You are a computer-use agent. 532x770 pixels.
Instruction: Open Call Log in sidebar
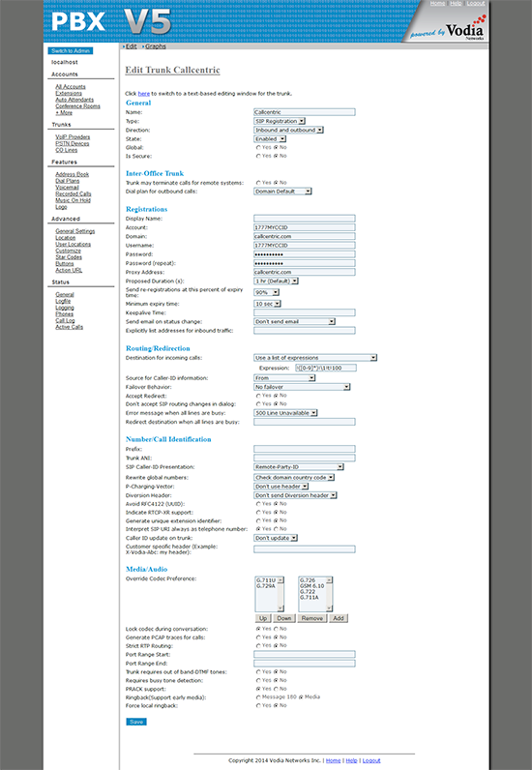pos(65,320)
